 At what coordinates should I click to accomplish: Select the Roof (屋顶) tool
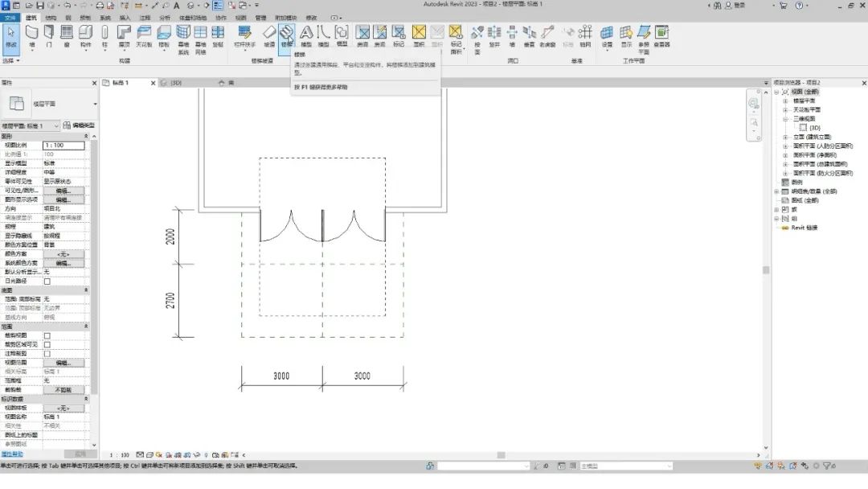pyautogui.click(x=125, y=36)
